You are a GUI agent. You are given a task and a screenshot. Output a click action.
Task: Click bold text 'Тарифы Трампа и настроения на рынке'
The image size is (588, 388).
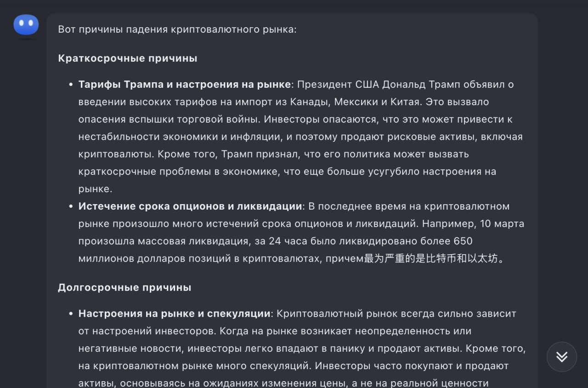pyautogui.click(x=185, y=85)
